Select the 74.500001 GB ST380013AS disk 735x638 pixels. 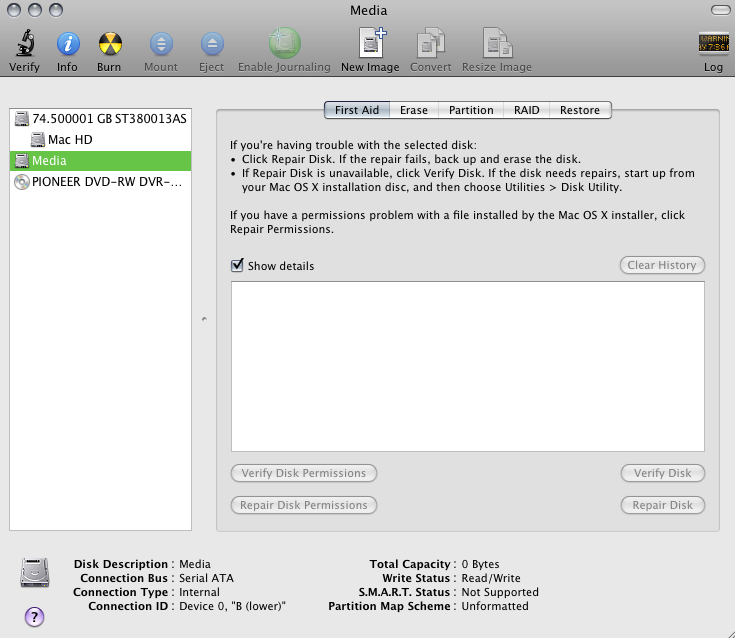(x=100, y=119)
